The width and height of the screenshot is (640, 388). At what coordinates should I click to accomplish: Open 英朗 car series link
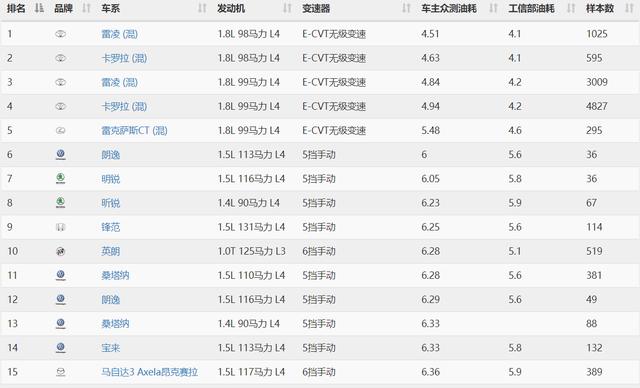111,251
